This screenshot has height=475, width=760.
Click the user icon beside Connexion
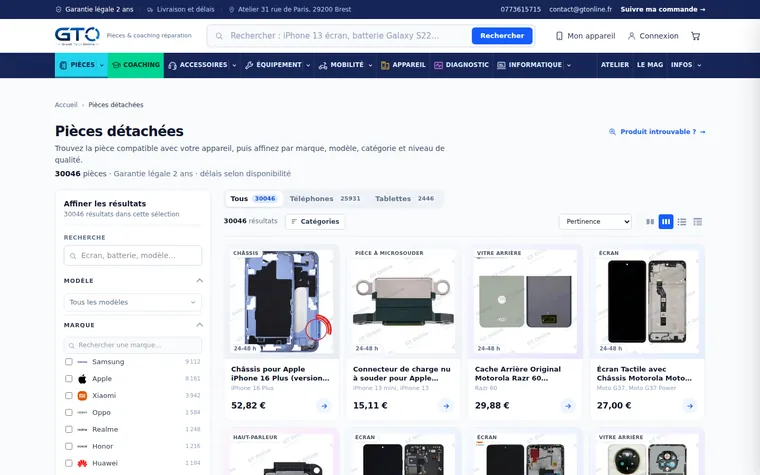(x=631, y=36)
